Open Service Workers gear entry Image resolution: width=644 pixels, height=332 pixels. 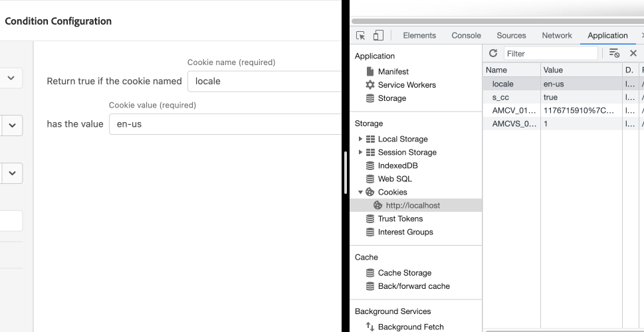[x=406, y=85]
